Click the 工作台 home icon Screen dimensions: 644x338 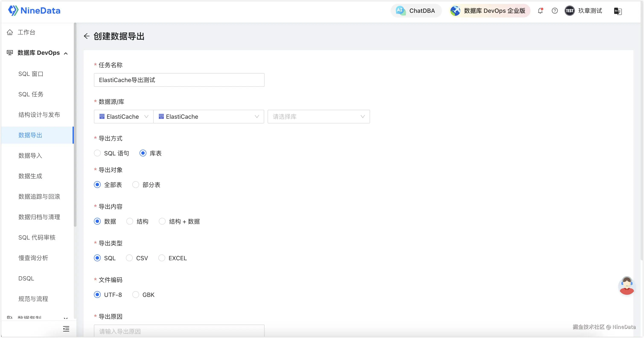(10, 32)
